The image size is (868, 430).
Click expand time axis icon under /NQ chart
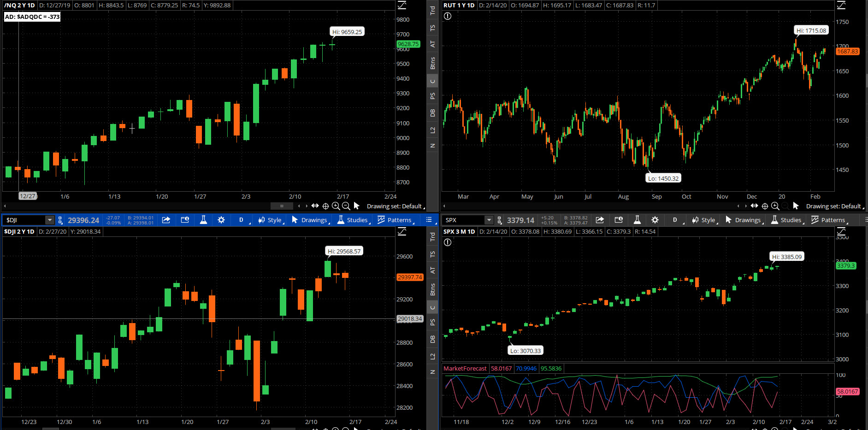coord(315,206)
